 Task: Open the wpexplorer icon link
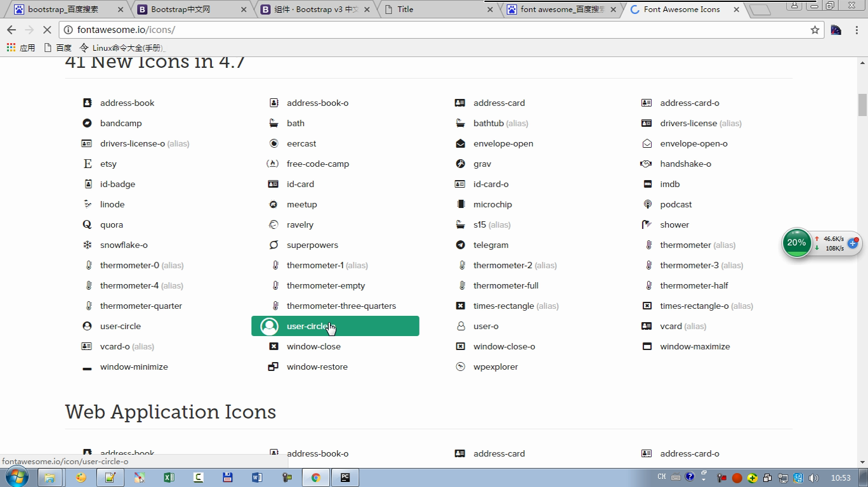pyautogui.click(x=495, y=367)
